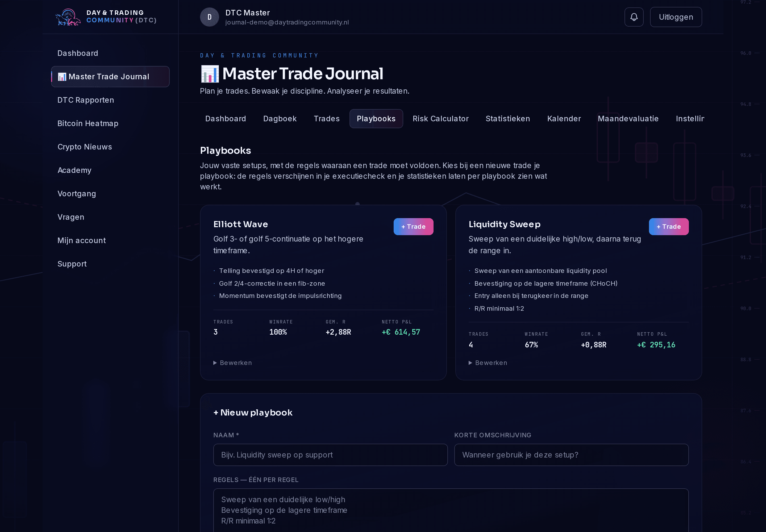Click the Playbooks section heading
The height and width of the screenshot is (532, 766).
226,151
